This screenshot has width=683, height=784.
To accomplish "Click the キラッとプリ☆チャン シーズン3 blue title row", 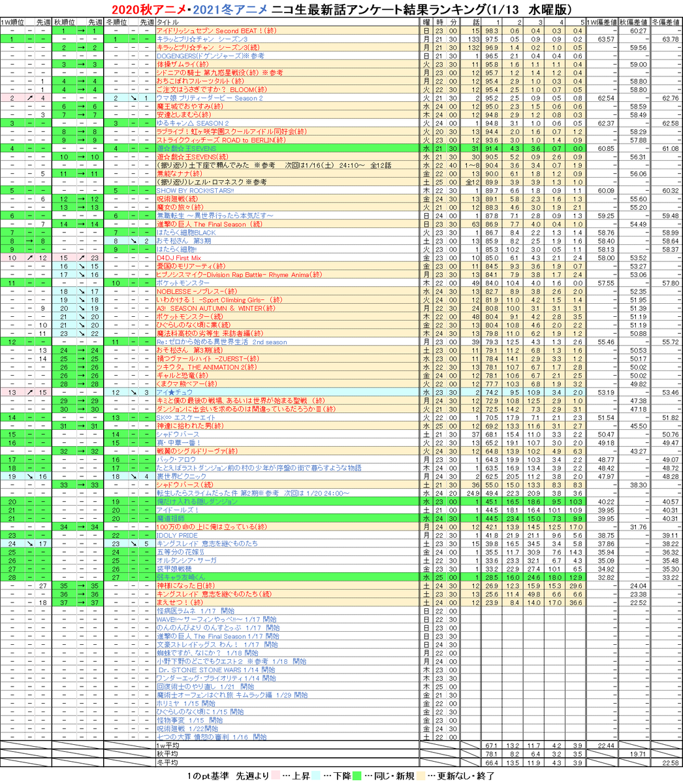I will [202, 39].
